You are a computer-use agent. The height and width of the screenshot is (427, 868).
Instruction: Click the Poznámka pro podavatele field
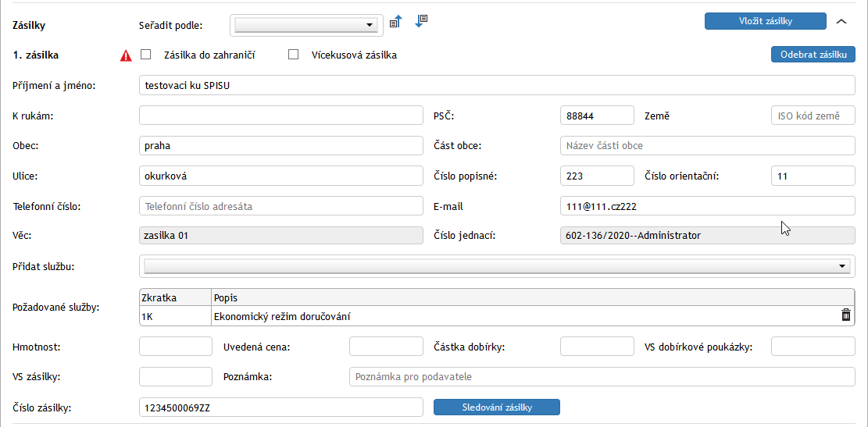[x=602, y=376]
